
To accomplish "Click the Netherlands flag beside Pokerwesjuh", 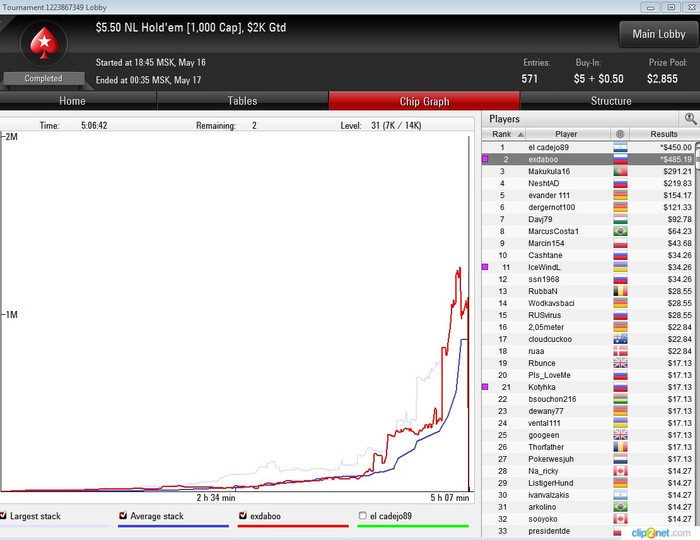I will (x=621, y=459).
